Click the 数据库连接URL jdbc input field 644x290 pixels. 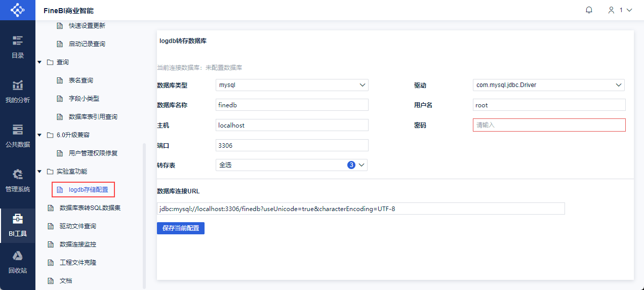361,209
